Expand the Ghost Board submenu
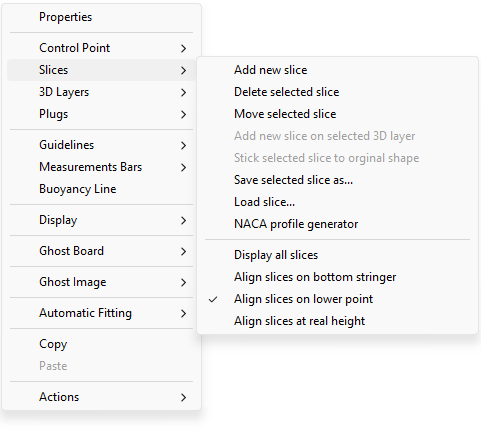481x430 pixels. coord(101,251)
